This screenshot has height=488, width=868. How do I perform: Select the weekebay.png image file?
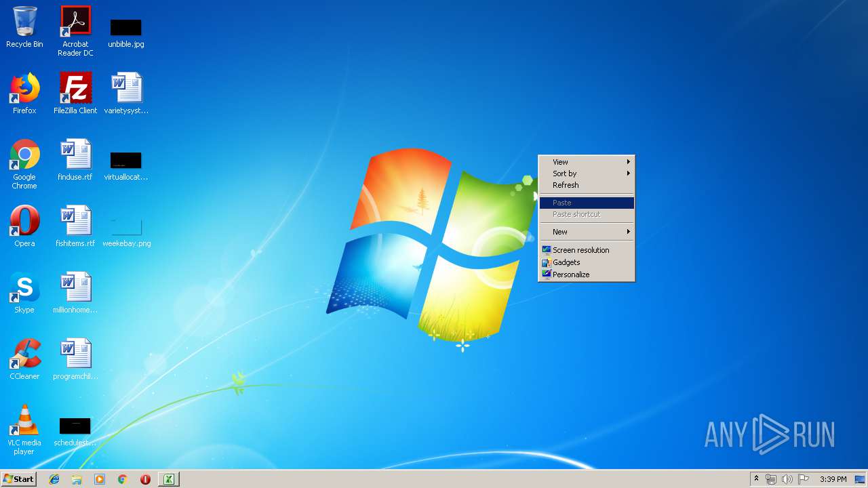[126, 232]
